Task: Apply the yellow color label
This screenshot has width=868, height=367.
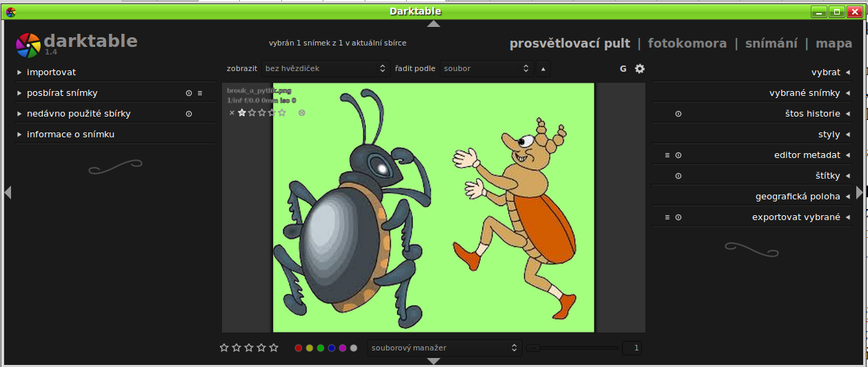Action: 310,348
